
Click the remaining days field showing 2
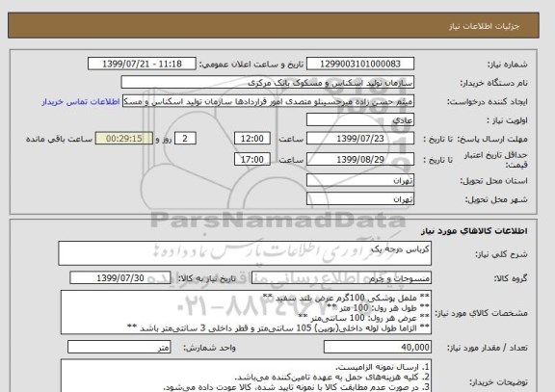pyautogui.click(x=185, y=139)
